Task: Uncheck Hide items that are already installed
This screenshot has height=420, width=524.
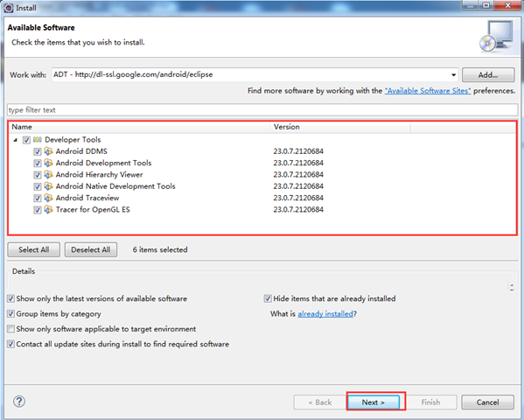Action: point(268,298)
